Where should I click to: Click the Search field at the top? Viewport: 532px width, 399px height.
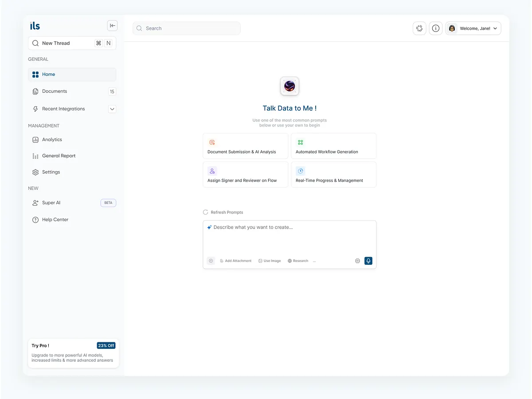pos(186,28)
